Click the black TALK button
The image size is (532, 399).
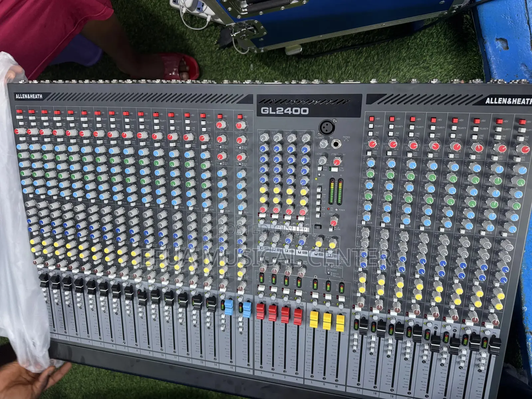(318, 227)
